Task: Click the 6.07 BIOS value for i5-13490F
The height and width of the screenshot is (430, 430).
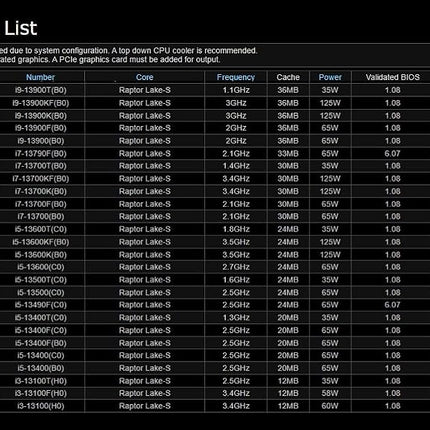Action: coord(392,305)
